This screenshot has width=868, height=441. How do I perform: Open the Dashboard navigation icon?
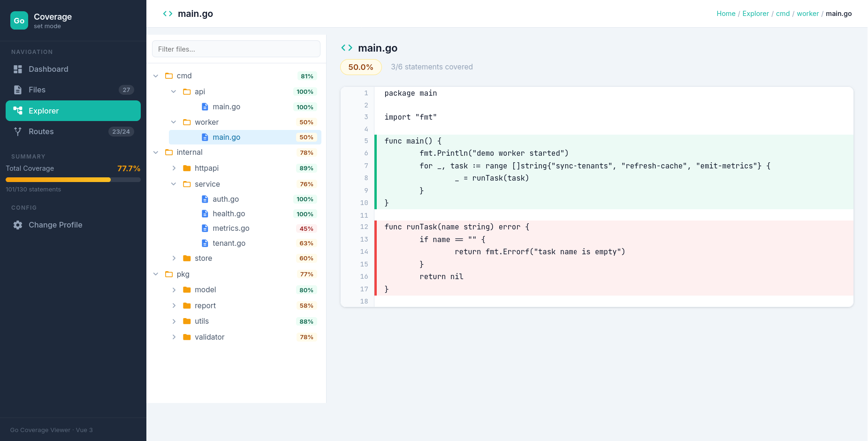click(18, 69)
